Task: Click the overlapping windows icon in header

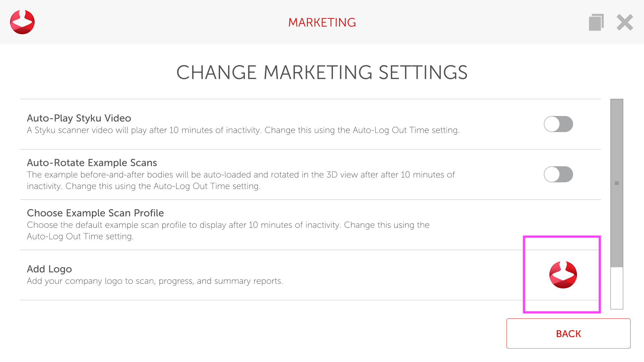Action: pyautogui.click(x=596, y=22)
